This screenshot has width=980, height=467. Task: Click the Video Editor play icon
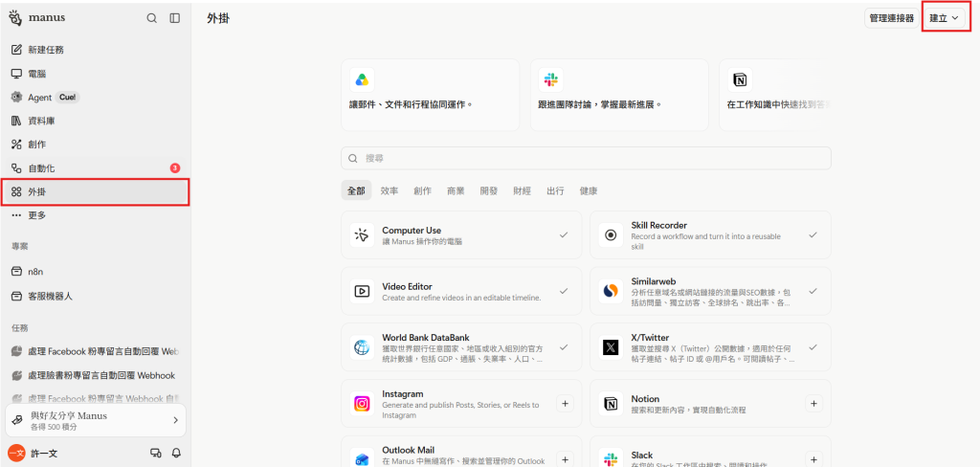(362, 291)
